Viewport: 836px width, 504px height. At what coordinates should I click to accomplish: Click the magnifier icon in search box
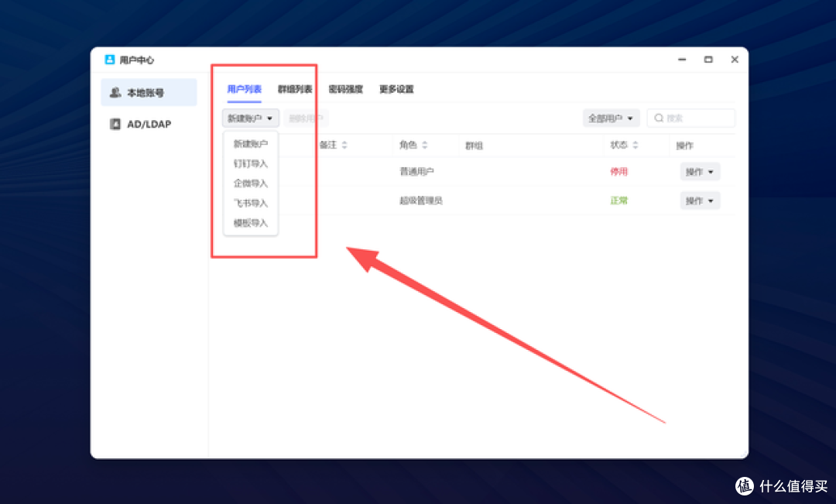(659, 118)
